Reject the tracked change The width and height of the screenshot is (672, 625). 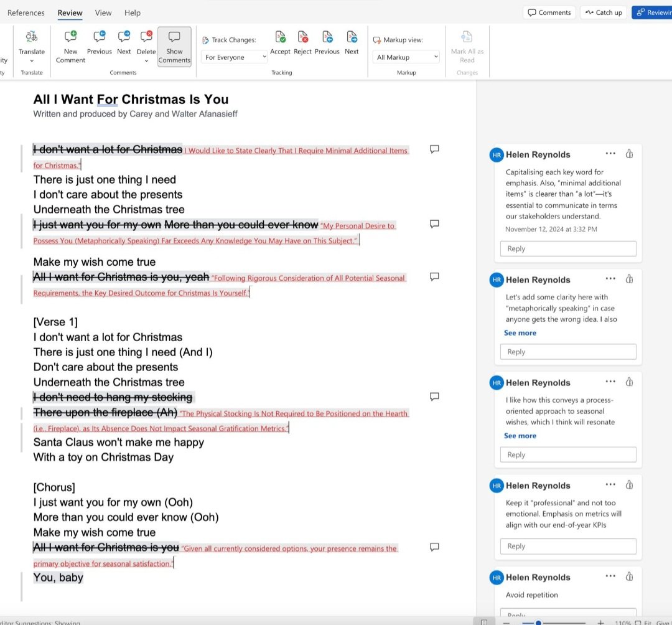[302, 42]
